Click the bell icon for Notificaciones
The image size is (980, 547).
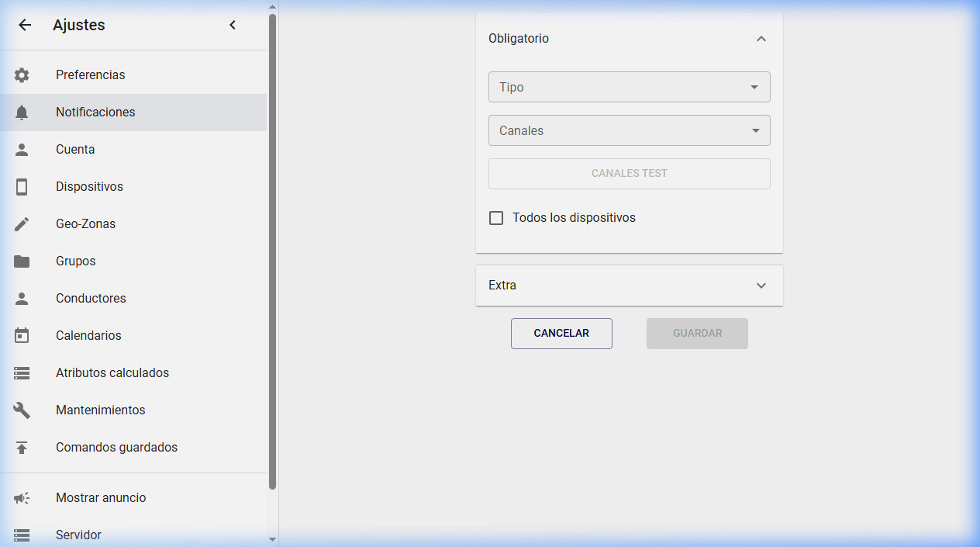[x=22, y=113]
